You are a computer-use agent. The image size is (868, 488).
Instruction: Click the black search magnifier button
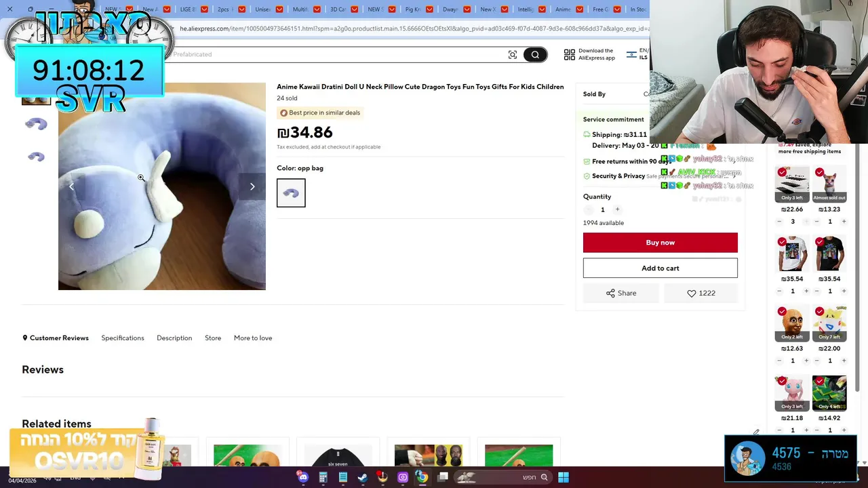pyautogui.click(x=535, y=55)
